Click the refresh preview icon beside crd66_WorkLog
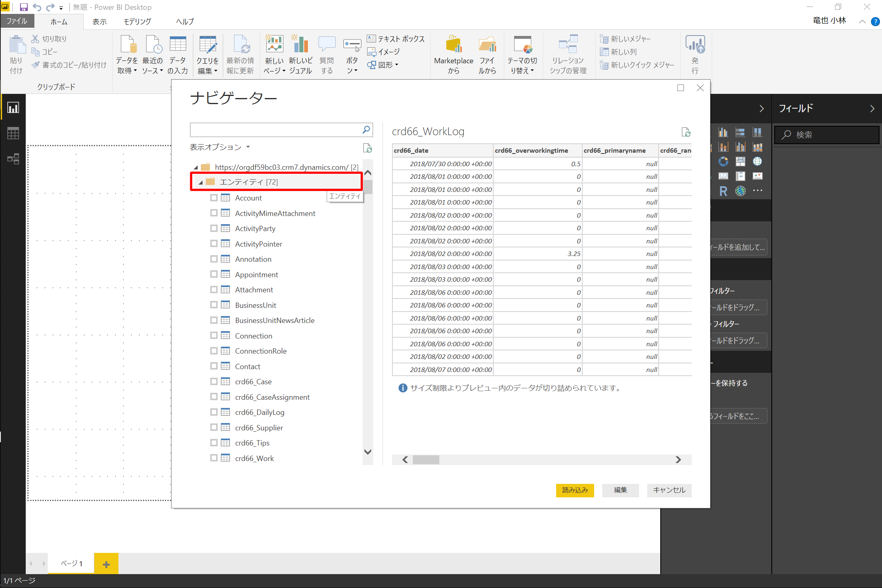 pyautogui.click(x=686, y=132)
